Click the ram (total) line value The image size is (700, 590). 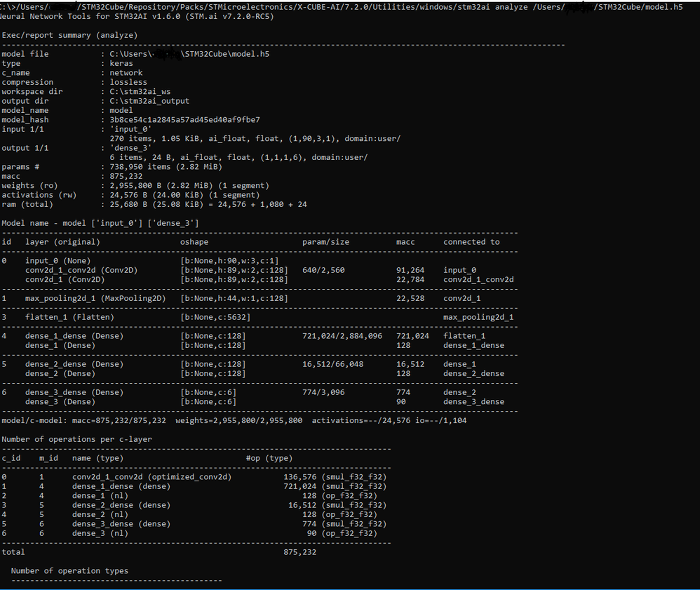[x=208, y=205]
